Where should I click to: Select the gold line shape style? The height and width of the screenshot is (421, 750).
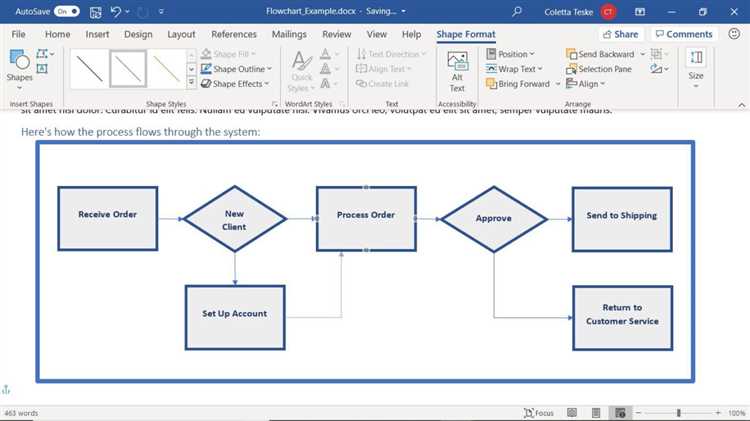pos(166,69)
